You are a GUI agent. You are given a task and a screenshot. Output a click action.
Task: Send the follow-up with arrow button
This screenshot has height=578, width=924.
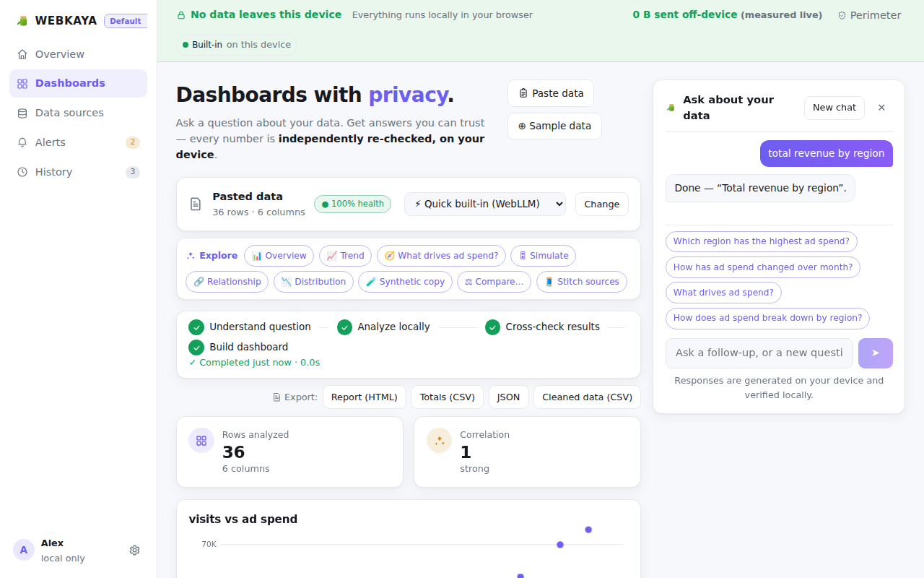click(x=876, y=353)
